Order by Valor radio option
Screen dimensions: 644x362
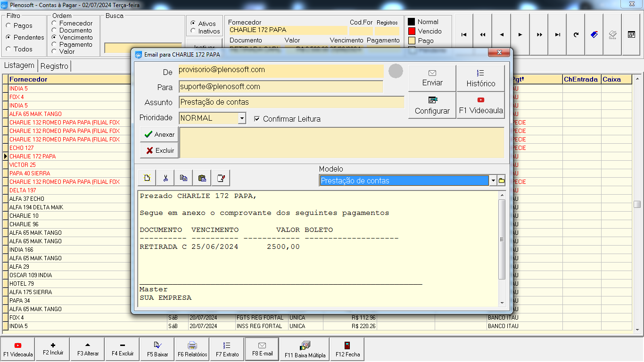click(x=54, y=51)
